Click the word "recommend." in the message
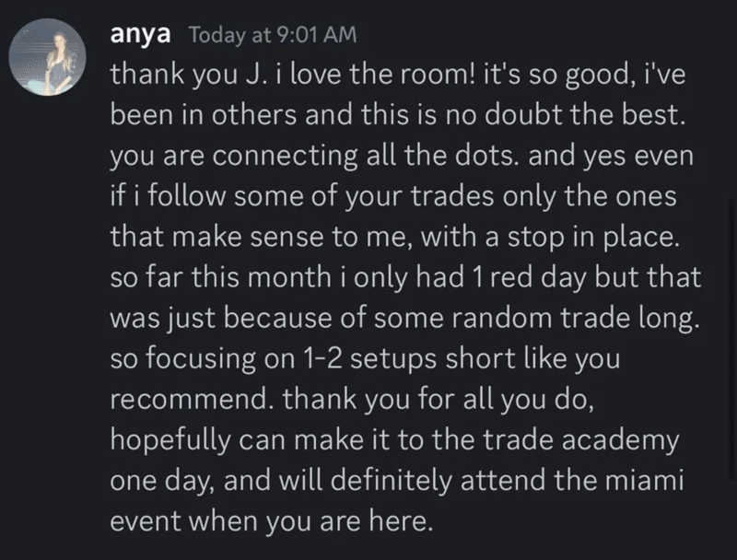This screenshot has width=737, height=560. click(x=193, y=400)
